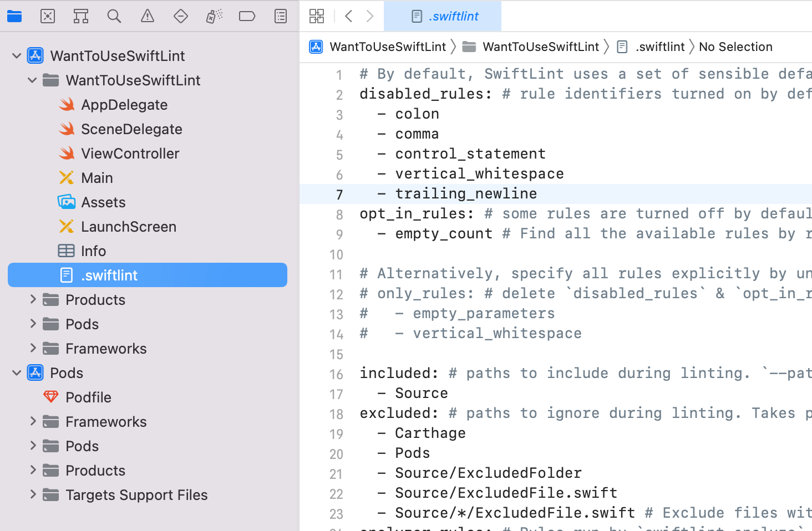Image resolution: width=812 pixels, height=531 pixels.
Task: Expand Products under WantToUseSwiftLint project
Action: click(x=32, y=299)
